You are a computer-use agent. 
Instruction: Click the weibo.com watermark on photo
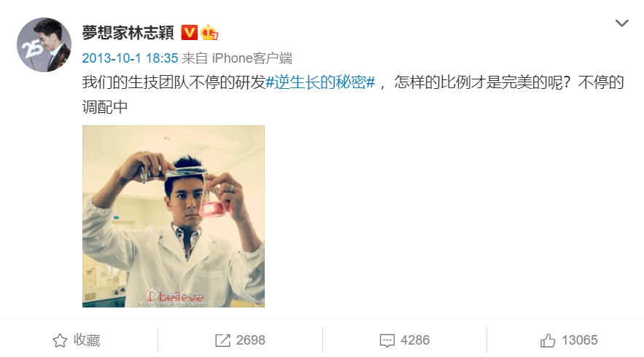click(x=174, y=303)
